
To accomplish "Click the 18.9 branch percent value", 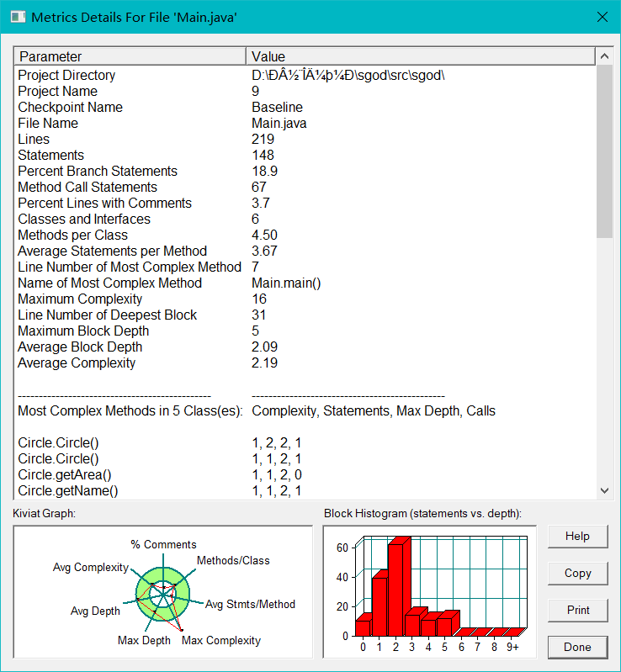I will tap(264, 171).
